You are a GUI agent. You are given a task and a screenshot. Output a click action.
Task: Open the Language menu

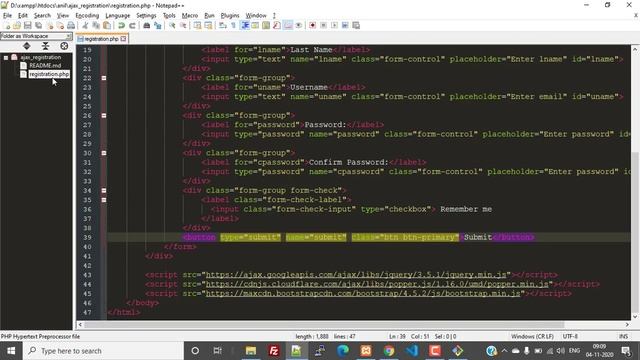(118, 16)
